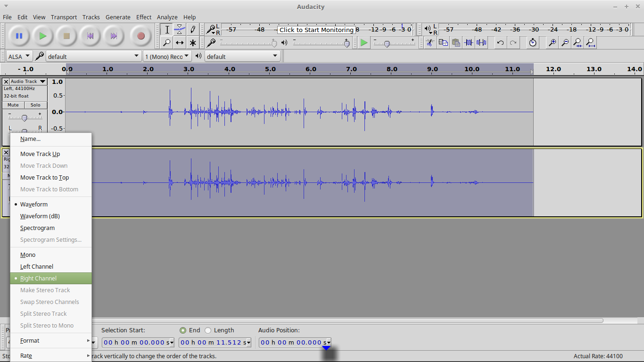The image size is (644, 362).
Task: Redo the last undone action
Action: point(513,43)
